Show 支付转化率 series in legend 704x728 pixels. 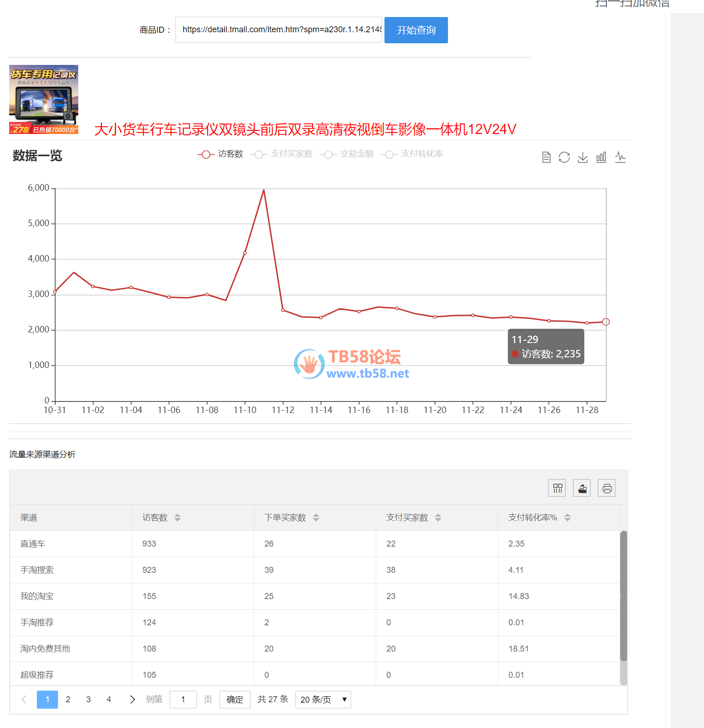click(x=412, y=154)
